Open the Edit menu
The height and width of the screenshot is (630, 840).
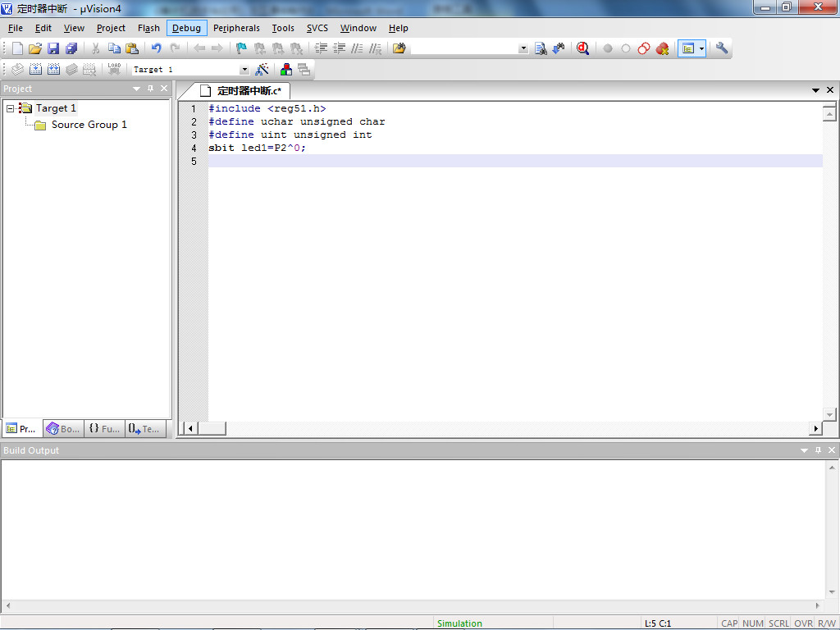[43, 28]
